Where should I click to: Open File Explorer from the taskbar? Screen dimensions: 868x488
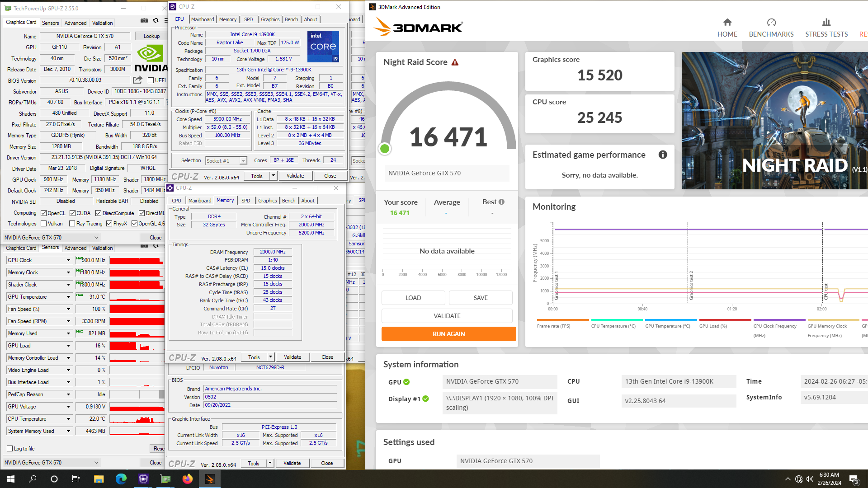point(99,479)
